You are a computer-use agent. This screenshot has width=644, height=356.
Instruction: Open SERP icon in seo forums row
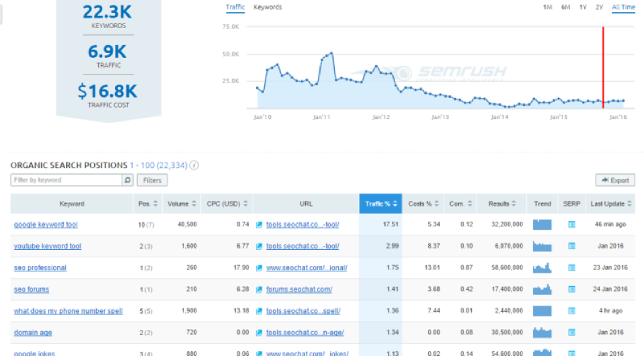[x=572, y=290]
